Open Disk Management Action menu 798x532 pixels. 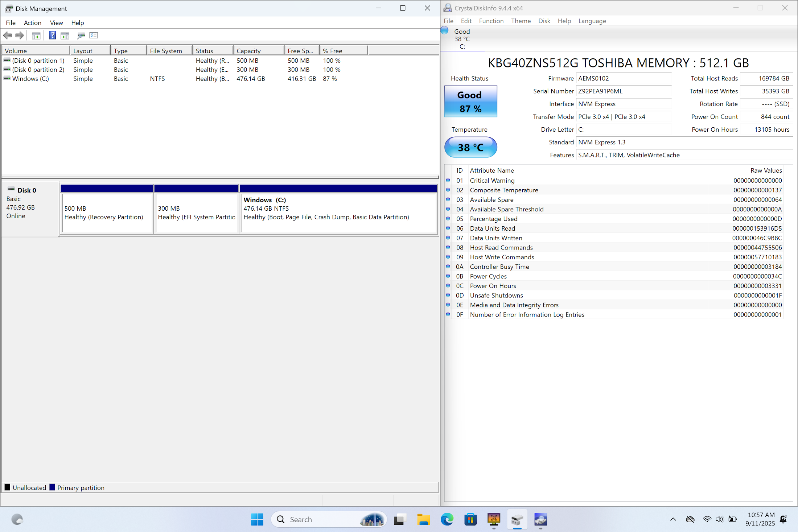click(x=32, y=22)
